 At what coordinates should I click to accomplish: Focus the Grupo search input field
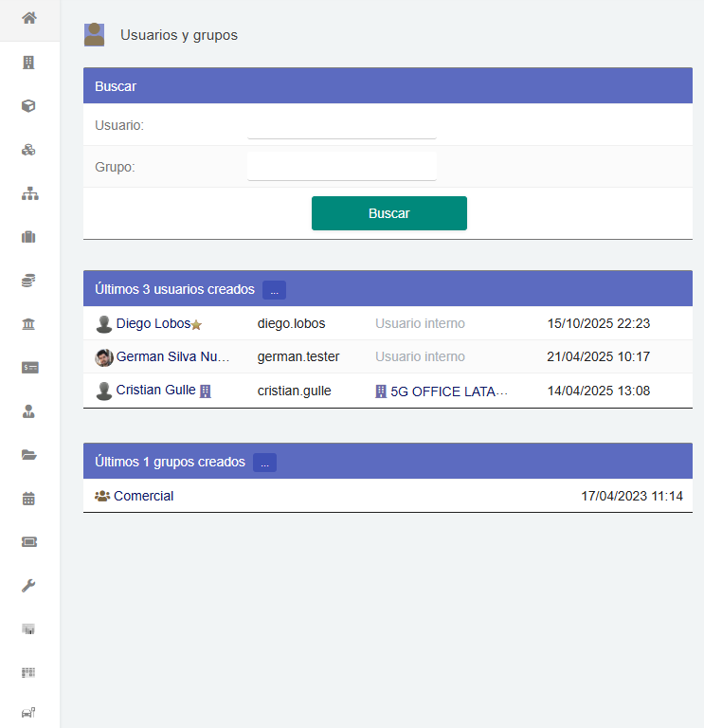coord(341,167)
